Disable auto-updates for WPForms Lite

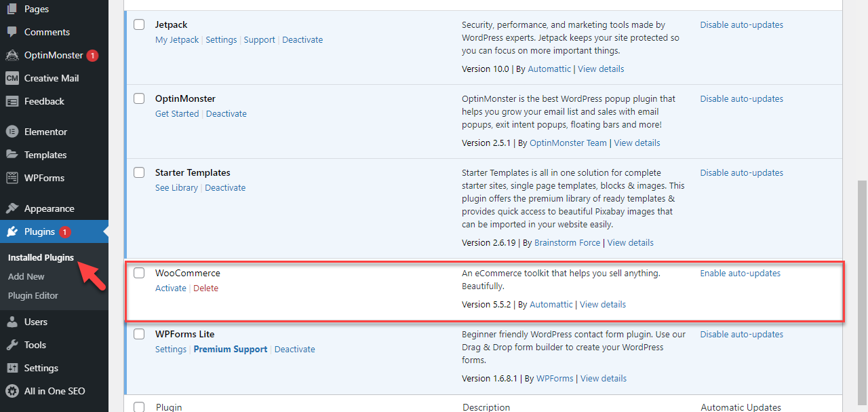pos(742,334)
